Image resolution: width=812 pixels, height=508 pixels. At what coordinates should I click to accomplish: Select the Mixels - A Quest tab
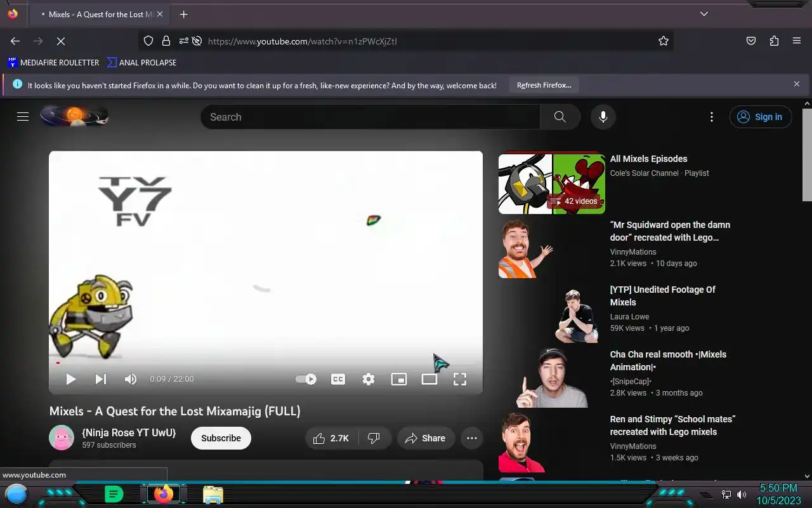pyautogui.click(x=98, y=14)
